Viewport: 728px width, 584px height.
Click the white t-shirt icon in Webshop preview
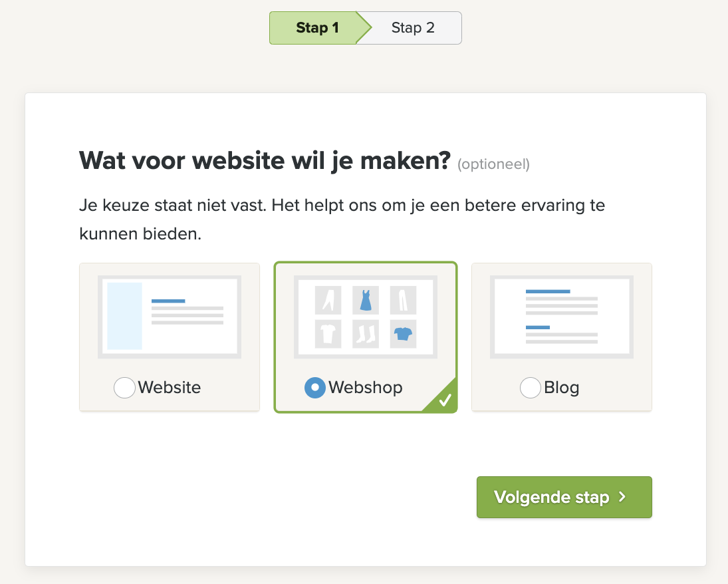[x=328, y=334]
